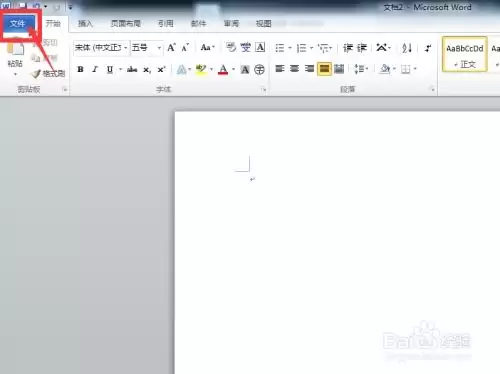Select the 正文 (Normal) style thumbnail
Image resolution: width=500 pixels, height=374 pixels.
[x=465, y=54]
